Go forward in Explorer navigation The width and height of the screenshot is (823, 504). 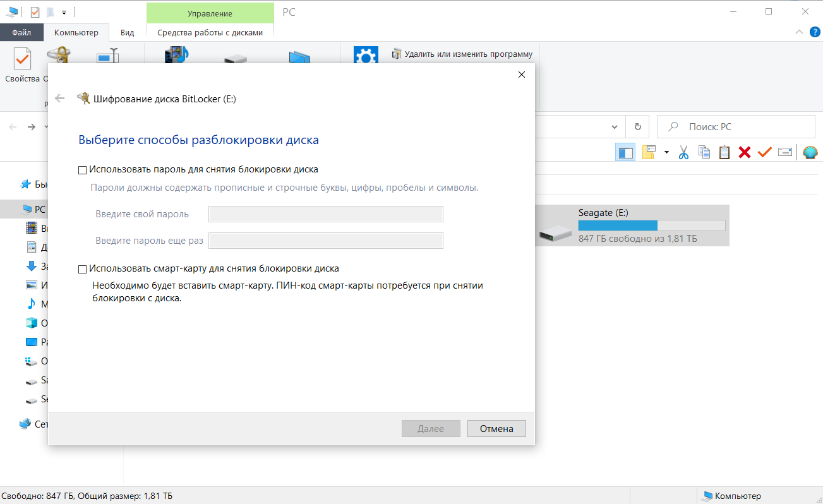tap(32, 127)
